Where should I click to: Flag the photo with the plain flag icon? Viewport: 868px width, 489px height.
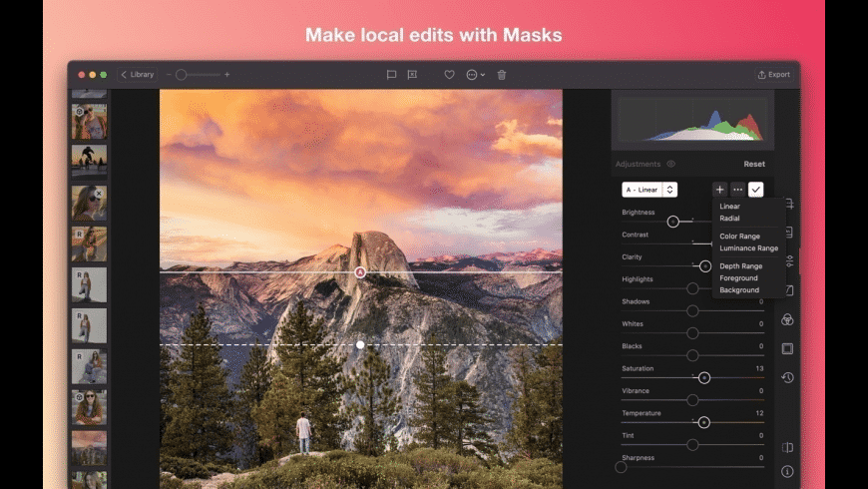(x=391, y=75)
